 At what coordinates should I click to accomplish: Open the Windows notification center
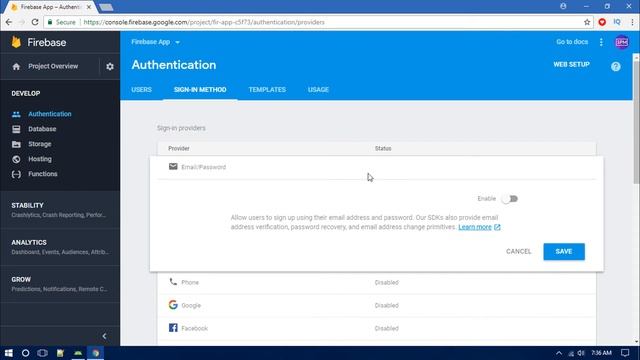[625, 353]
